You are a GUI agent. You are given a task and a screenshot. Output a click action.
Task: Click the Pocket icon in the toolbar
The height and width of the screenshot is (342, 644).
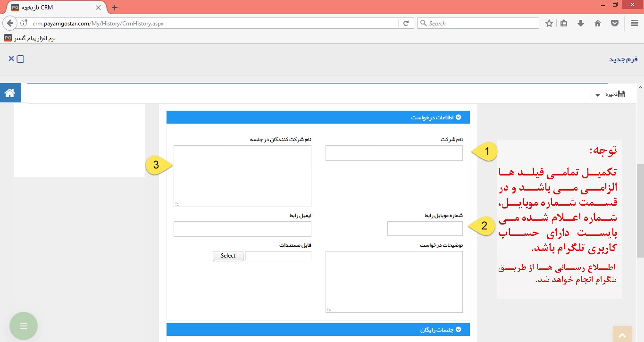click(615, 23)
